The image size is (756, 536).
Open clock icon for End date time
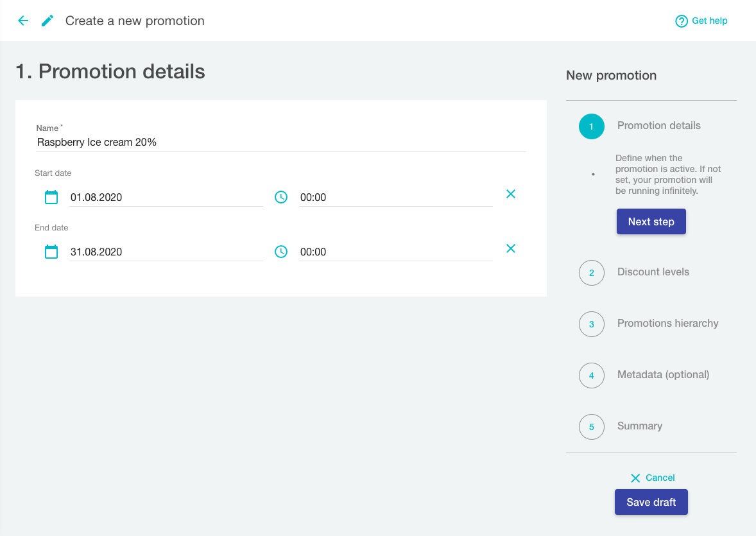pyautogui.click(x=281, y=252)
